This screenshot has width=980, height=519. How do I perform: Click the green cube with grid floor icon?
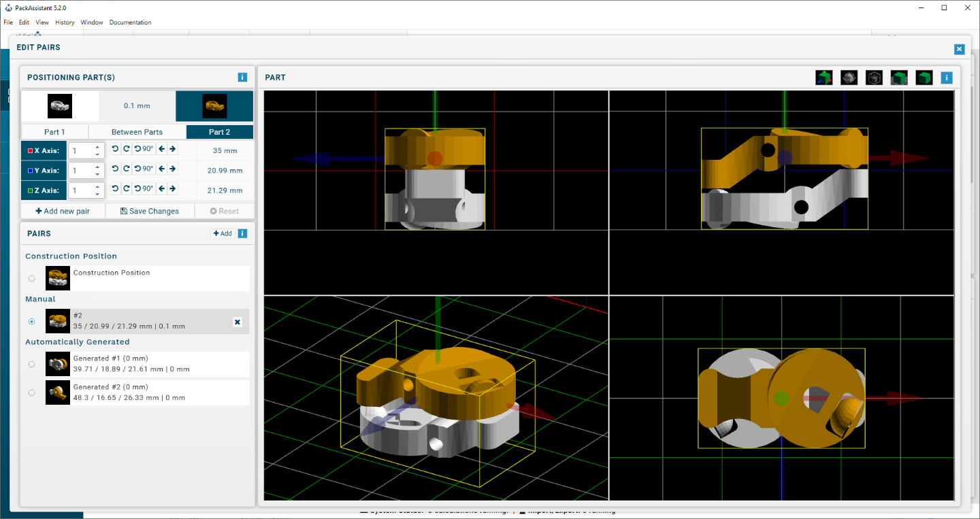click(899, 78)
